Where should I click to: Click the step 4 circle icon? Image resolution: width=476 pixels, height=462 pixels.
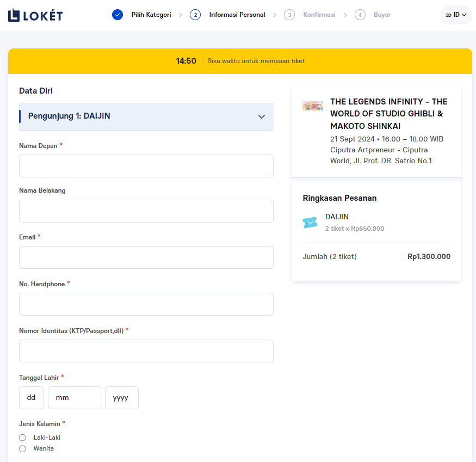pyautogui.click(x=360, y=15)
